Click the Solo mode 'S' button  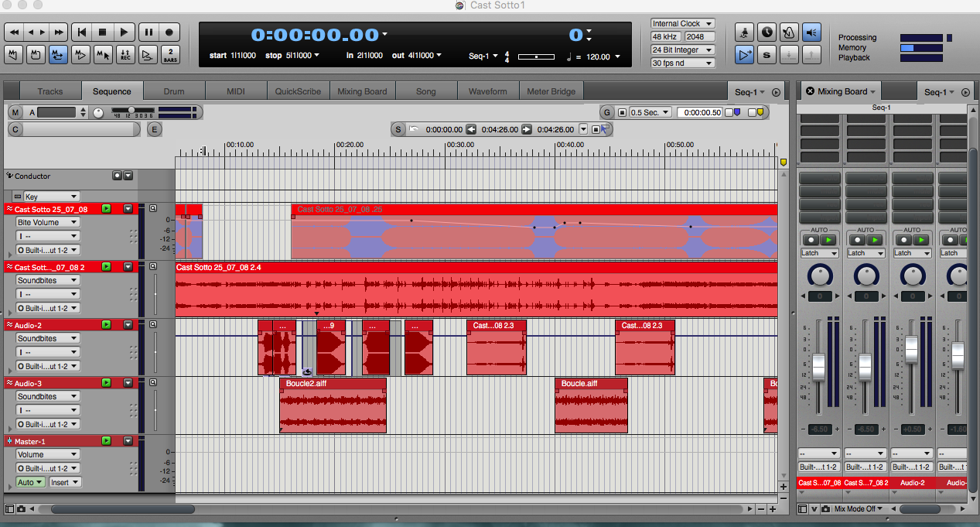[767, 55]
